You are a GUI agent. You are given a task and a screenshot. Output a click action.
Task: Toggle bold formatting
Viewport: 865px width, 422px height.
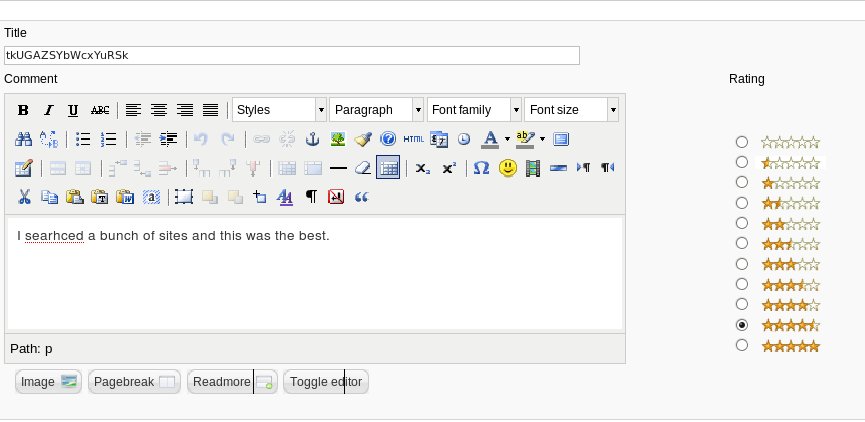[x=23, y=110]
